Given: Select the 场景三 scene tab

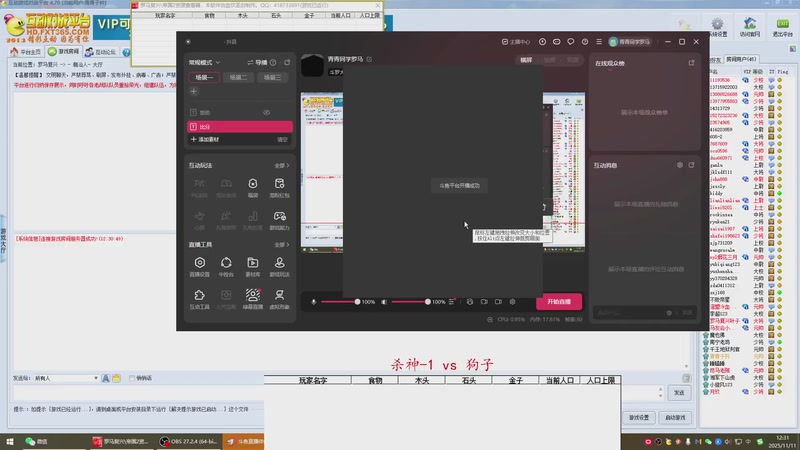Looking at the screenshot, I should click(x=272, y=78).
